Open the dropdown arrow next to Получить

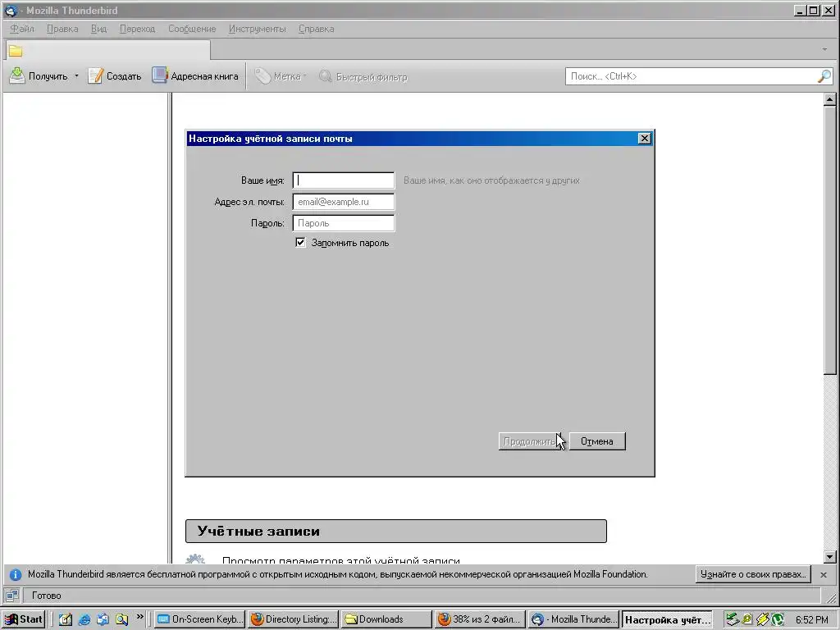pos(76,76)
